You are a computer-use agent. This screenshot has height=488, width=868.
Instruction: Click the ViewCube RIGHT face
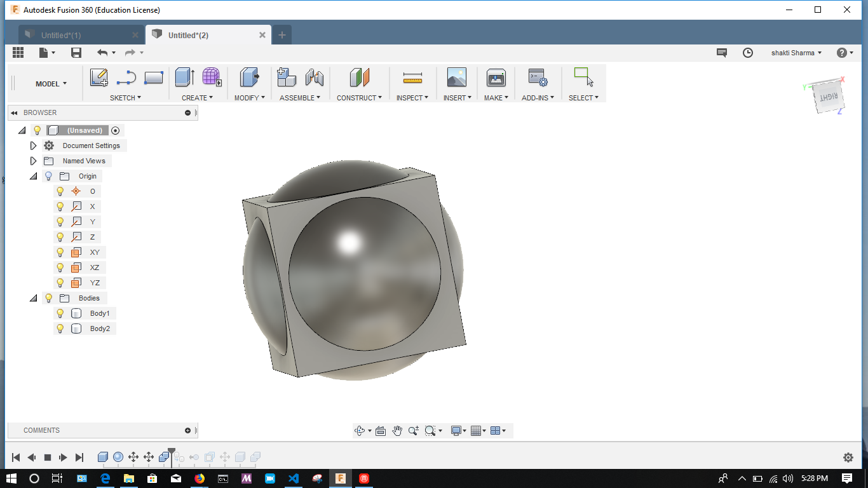click(x=829, y=97)
